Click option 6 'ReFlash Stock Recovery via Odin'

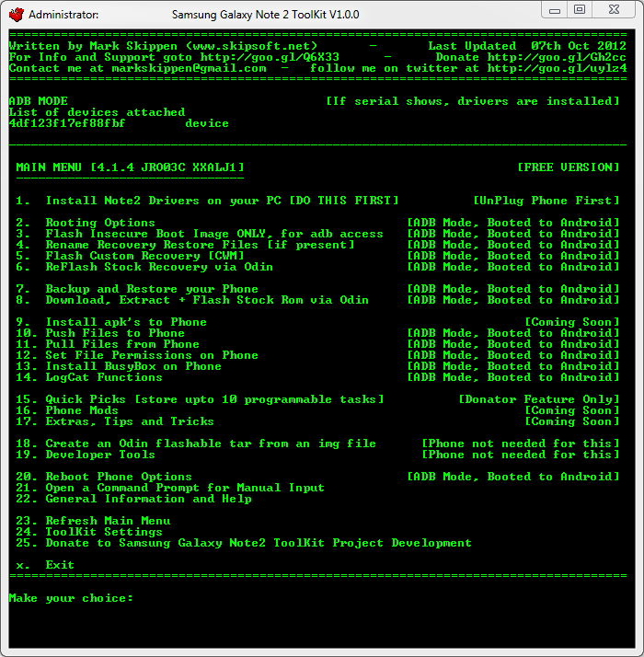[144, 267]
